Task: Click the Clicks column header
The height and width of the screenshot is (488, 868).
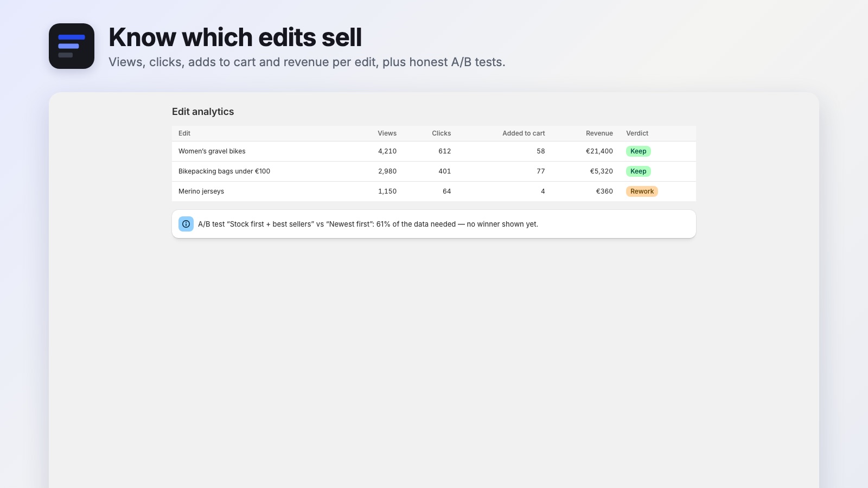Action: click(442, 133)
